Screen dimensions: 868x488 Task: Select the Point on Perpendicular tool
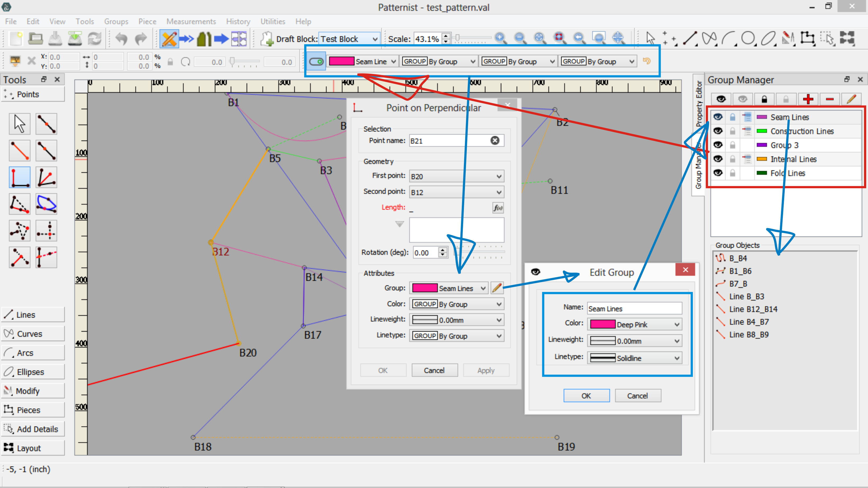(19, 177)
